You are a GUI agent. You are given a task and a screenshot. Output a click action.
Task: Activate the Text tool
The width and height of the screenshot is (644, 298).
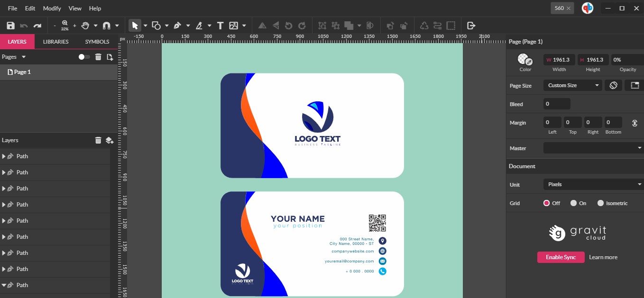click(220, 25)
